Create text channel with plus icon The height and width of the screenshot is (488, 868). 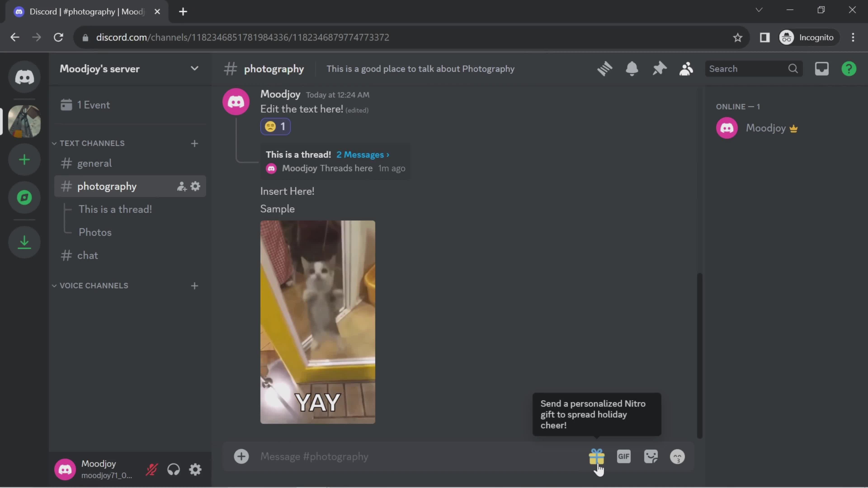(x=194, y=143)
